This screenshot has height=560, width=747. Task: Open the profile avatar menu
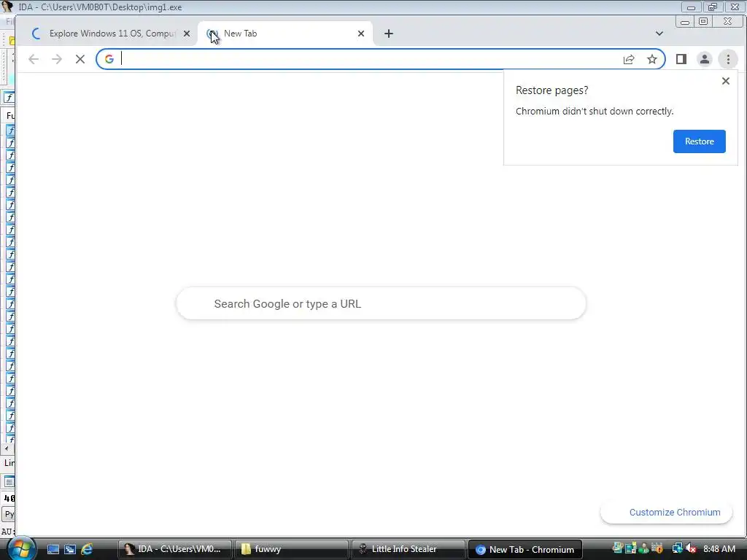coord(705,59)
